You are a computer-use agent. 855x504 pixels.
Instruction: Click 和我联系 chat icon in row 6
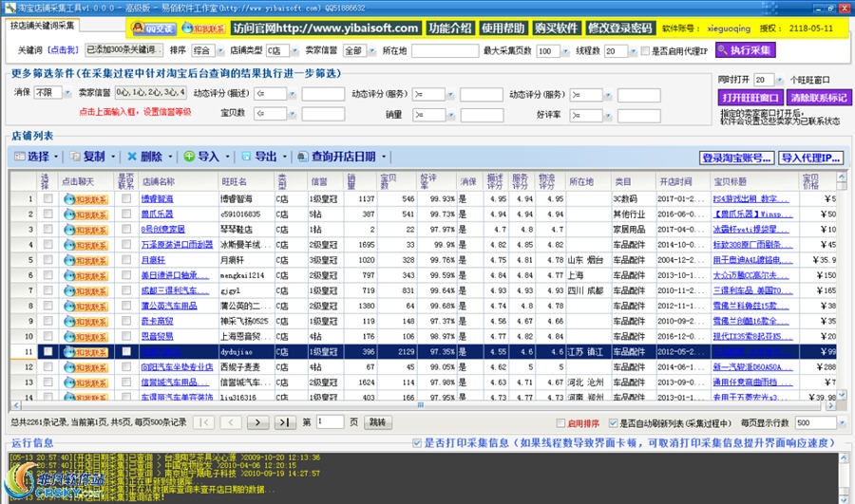(x=85, y=275)
